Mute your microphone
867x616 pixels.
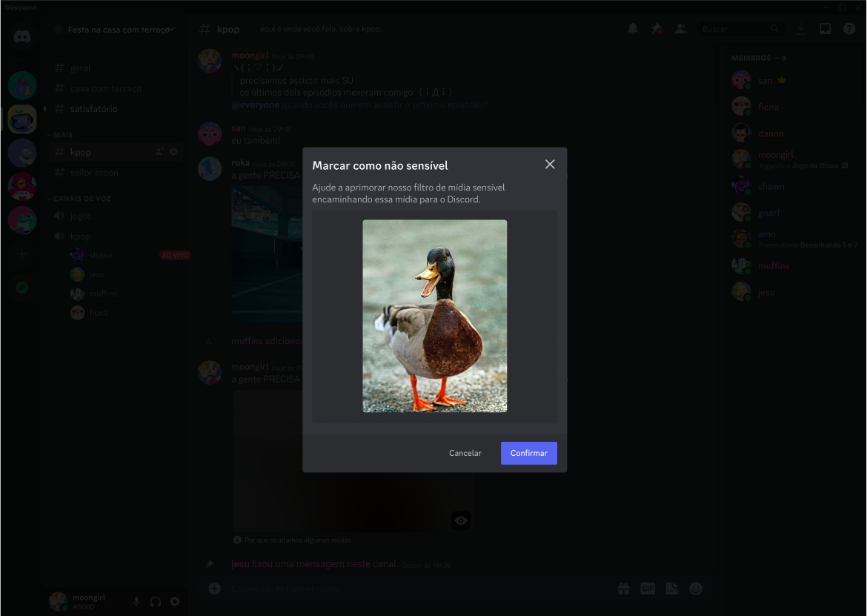click(136, 601)
